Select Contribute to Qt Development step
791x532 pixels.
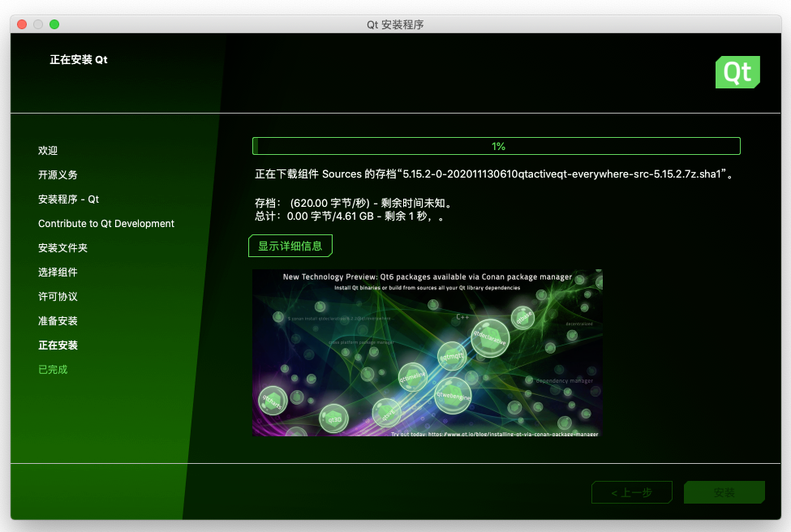(x=106, y=223)
